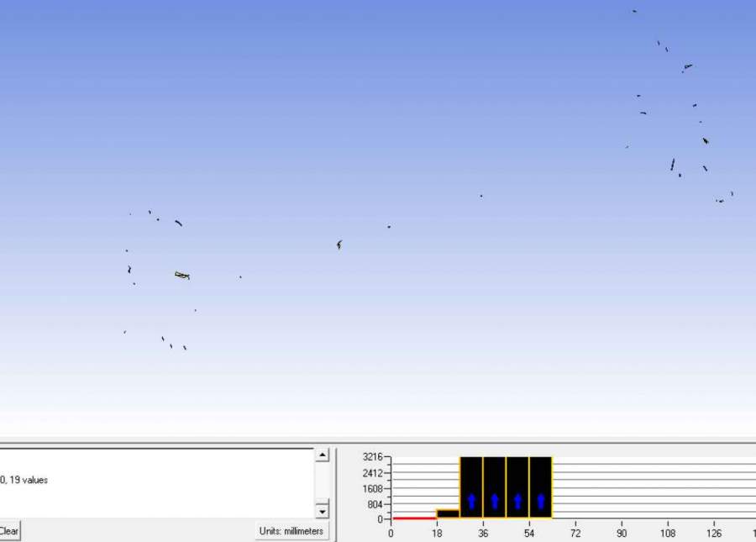
Task: Click the 108 label on the histogram axis
Action: tap(667, 534)
